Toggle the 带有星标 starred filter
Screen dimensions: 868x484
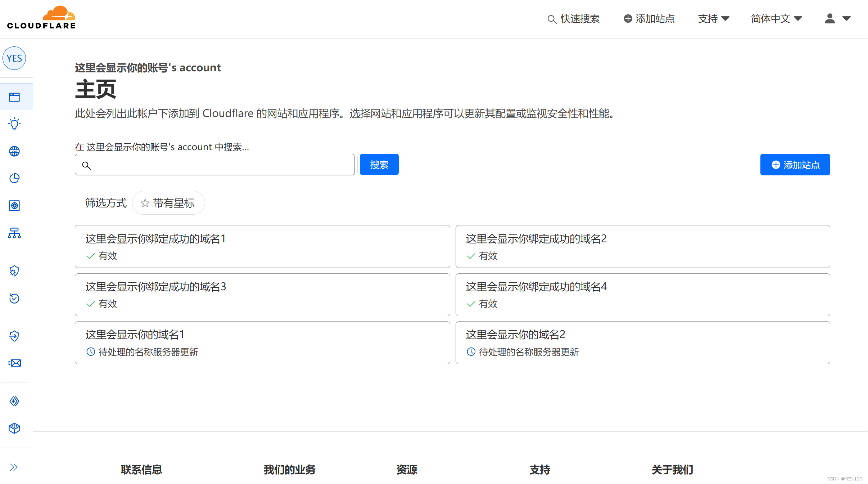point(168,203)
